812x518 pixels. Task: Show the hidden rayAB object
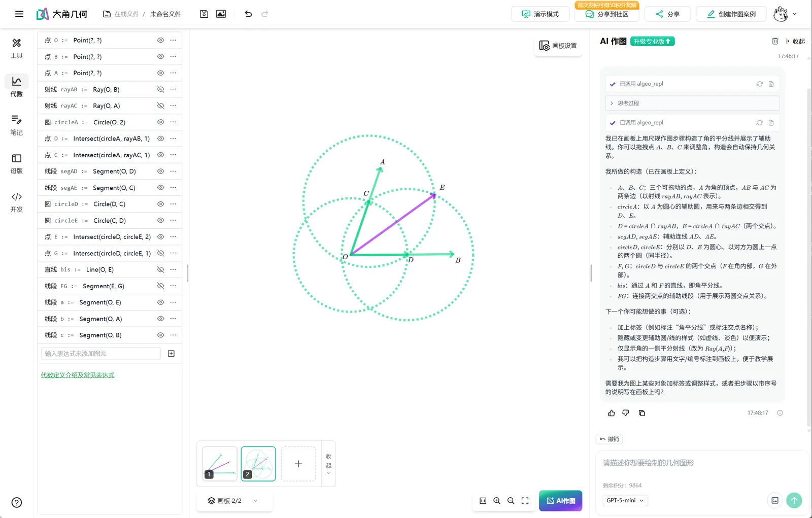(x=160, y=89)
